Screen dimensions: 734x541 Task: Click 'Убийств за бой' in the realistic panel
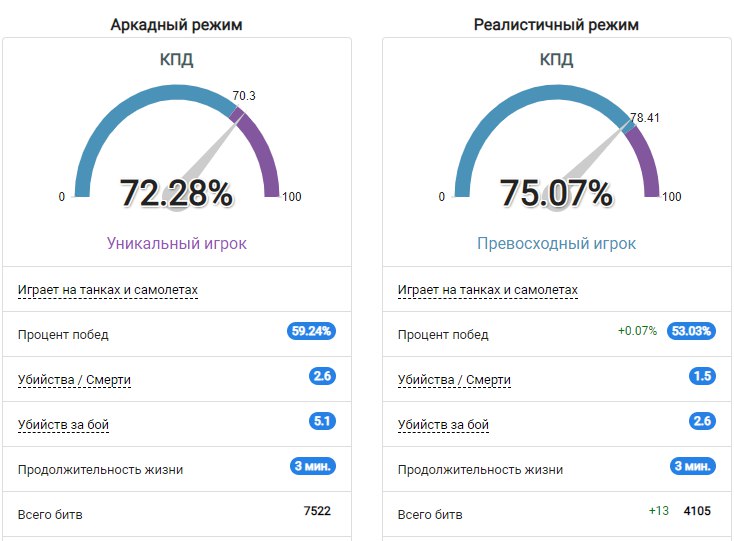(x=443, y=425)
